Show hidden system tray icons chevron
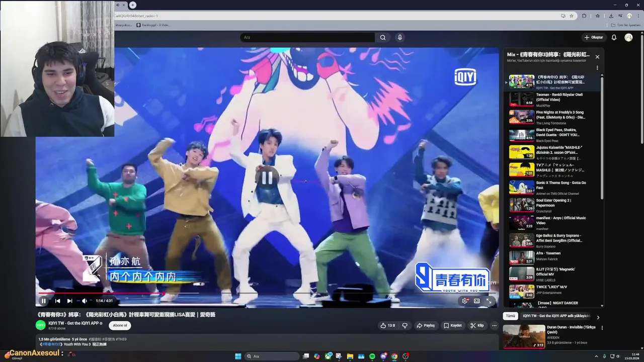The image size is (644, 362). (x=597, y=356)
